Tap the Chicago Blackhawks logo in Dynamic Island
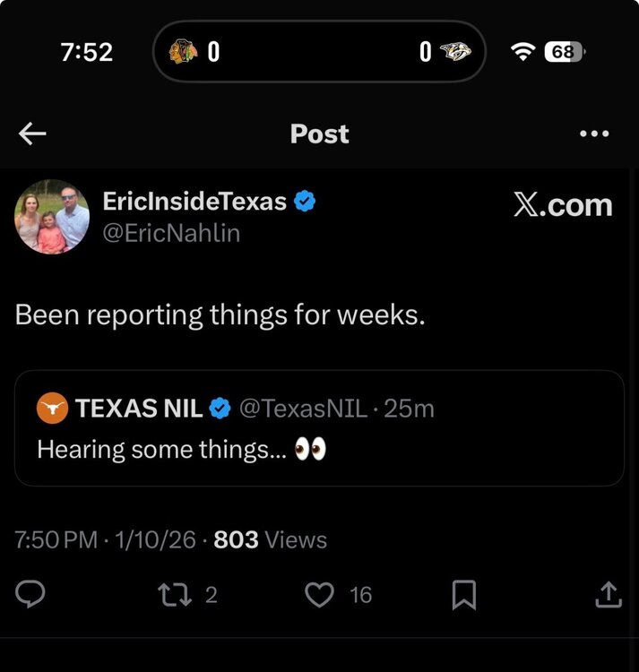The width and height of the screenshot is (639, 672). tap(184, 52)
